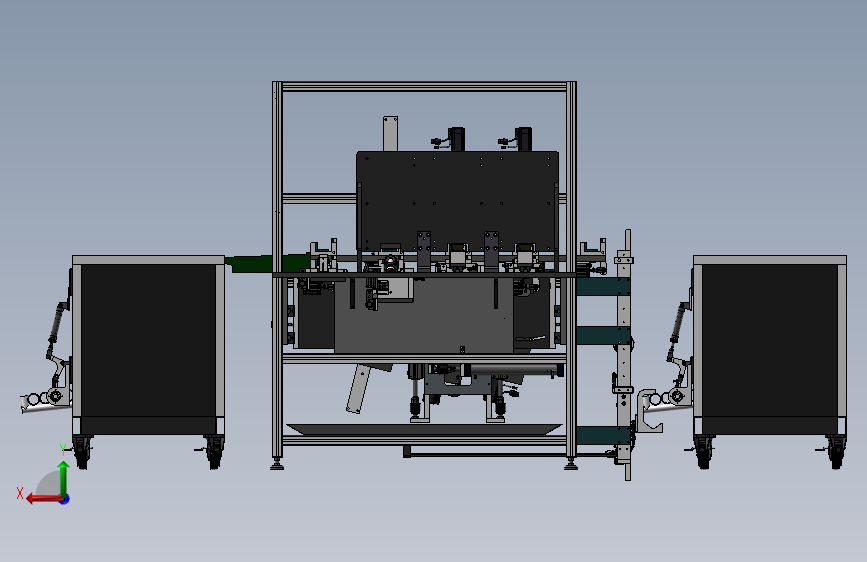Select the green conveyor section beside the left cart
Image resolution: width=867 pixels, height=562 pixels.
point(252,263)
